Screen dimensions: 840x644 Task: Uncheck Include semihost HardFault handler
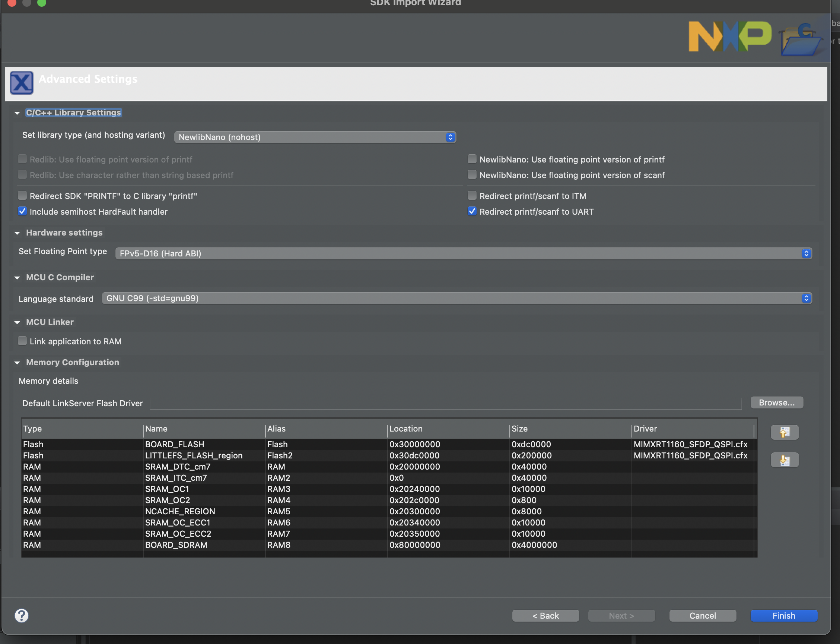pos(22,211)
